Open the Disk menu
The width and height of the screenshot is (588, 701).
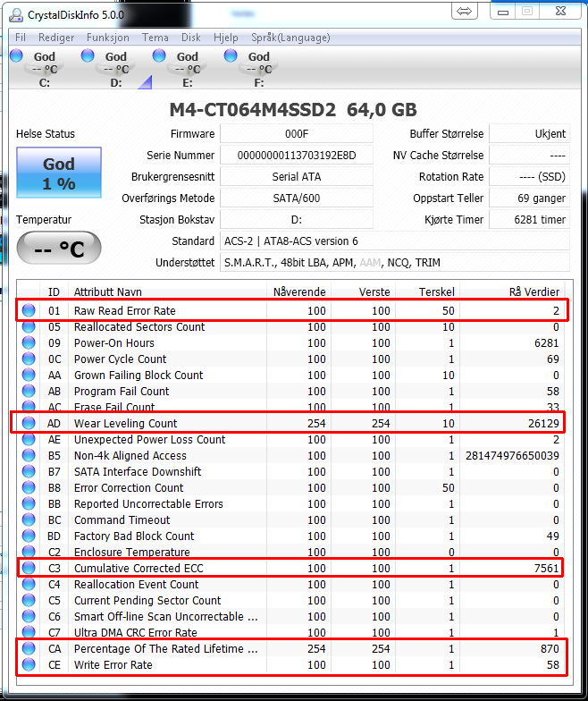click(191, 38)
